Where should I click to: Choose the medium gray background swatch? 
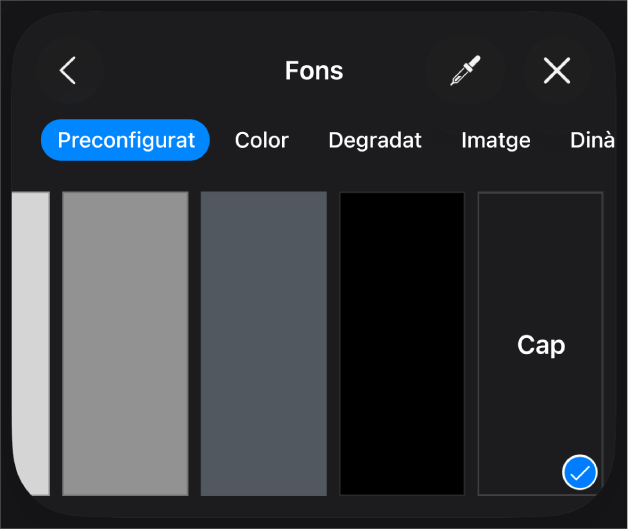point(125,344)
